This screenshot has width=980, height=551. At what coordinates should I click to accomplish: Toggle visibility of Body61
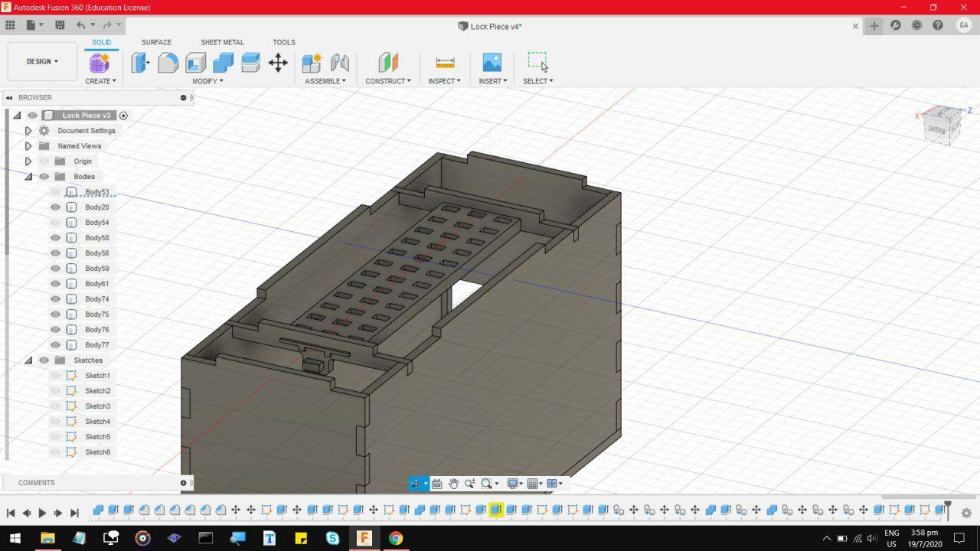point(55,284)
